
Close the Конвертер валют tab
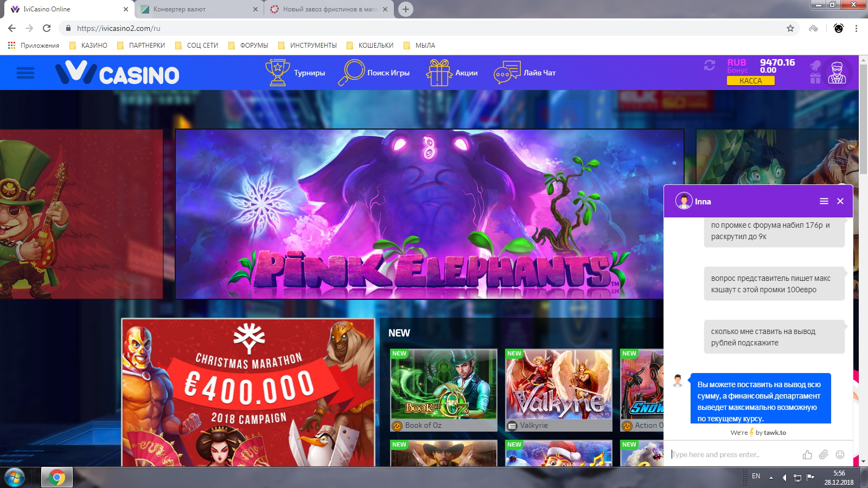tap(256, 9)
